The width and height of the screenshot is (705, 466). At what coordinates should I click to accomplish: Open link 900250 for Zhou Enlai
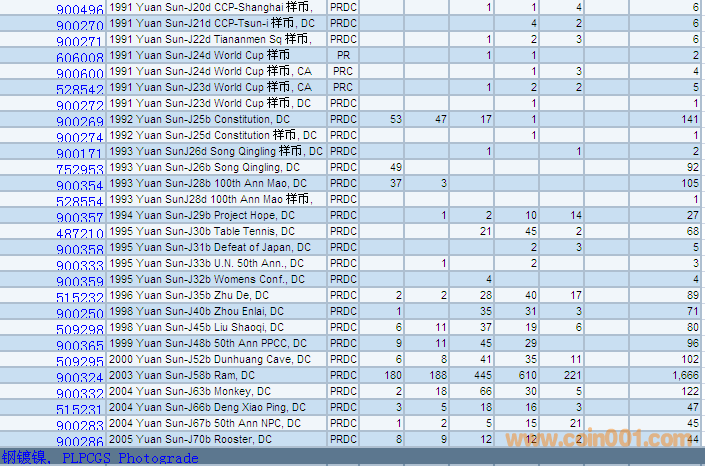(80, 314)
